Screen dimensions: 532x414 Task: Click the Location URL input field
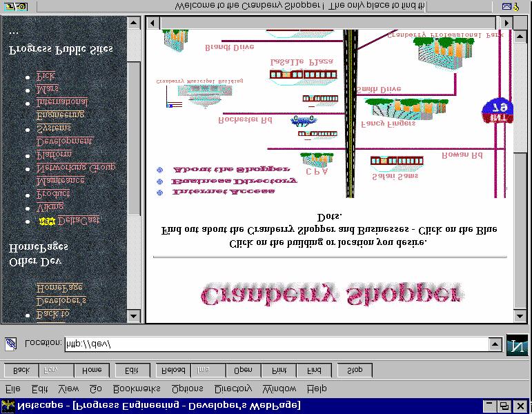(x=277, y=344)
